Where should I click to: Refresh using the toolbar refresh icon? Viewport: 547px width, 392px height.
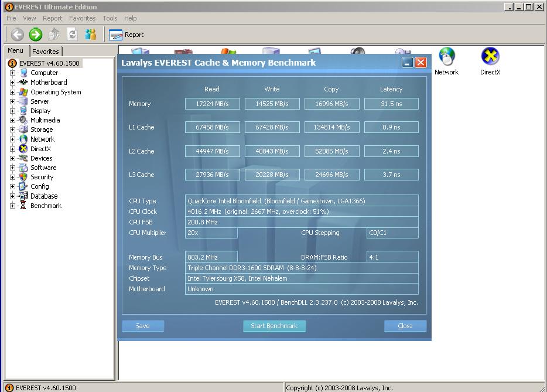coord(72,35)
